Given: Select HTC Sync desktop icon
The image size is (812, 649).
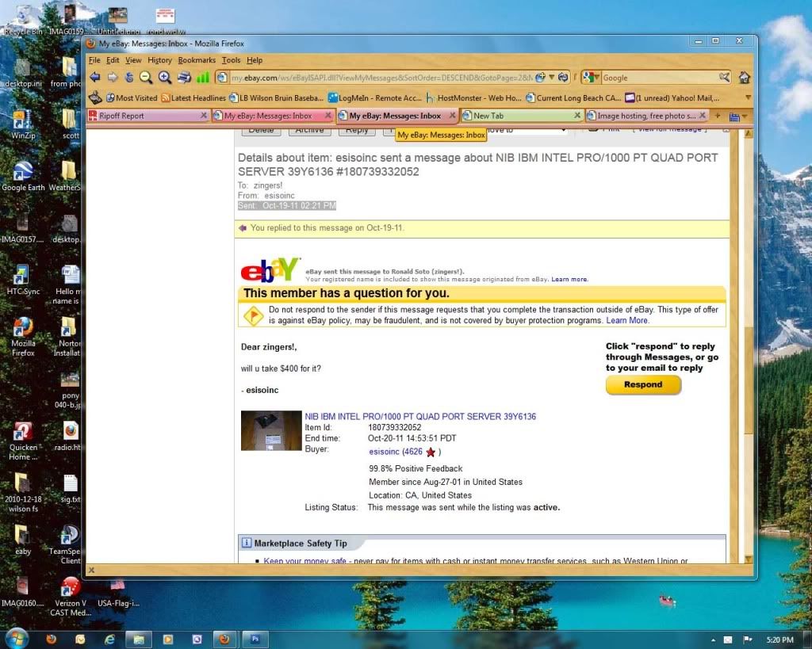Looking at the screenshot, I should (23, 280).
